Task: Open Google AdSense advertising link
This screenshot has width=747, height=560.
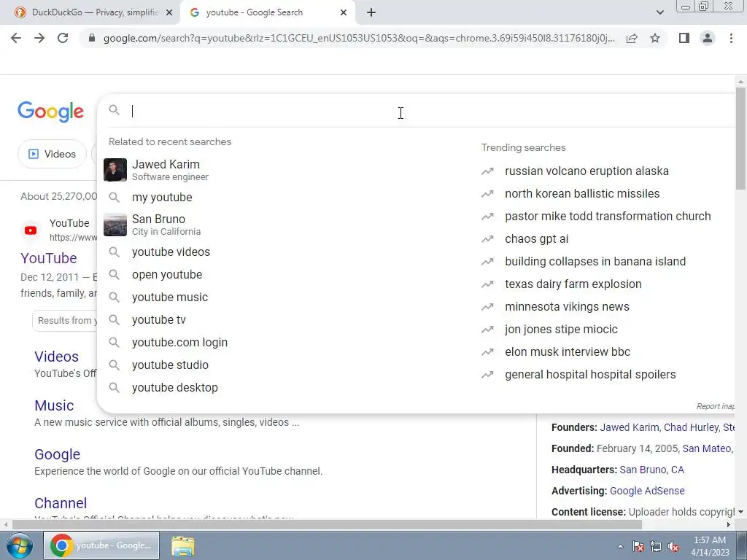Action: click(647, 491)
